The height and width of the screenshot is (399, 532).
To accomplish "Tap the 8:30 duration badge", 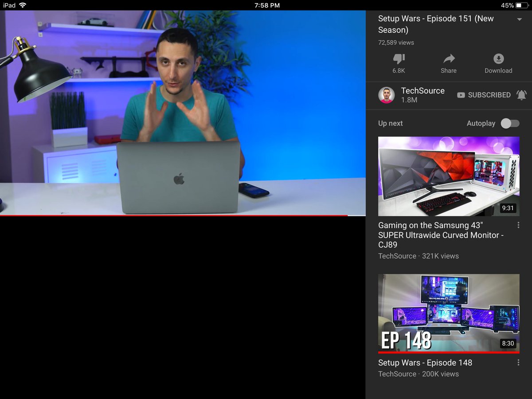I will tap(508, 343).
